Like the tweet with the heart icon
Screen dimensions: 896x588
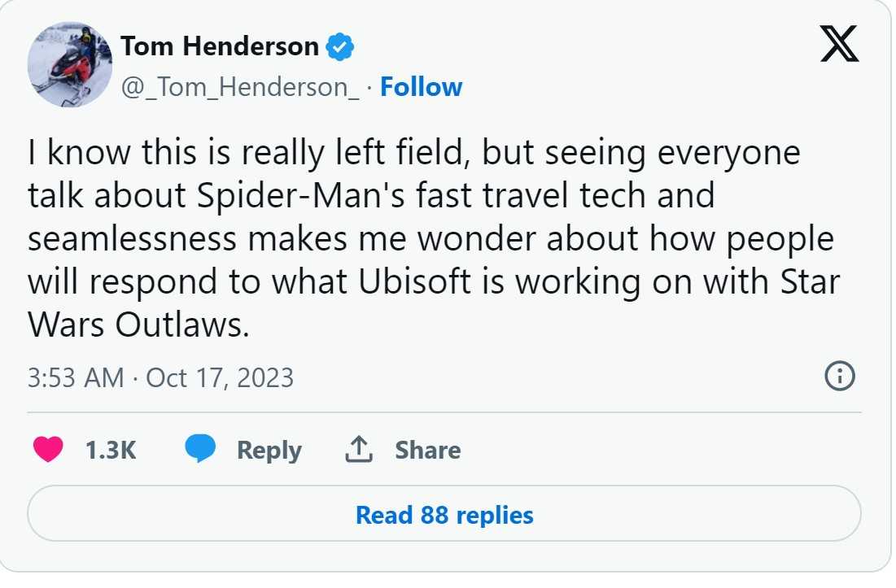[49, 450]
